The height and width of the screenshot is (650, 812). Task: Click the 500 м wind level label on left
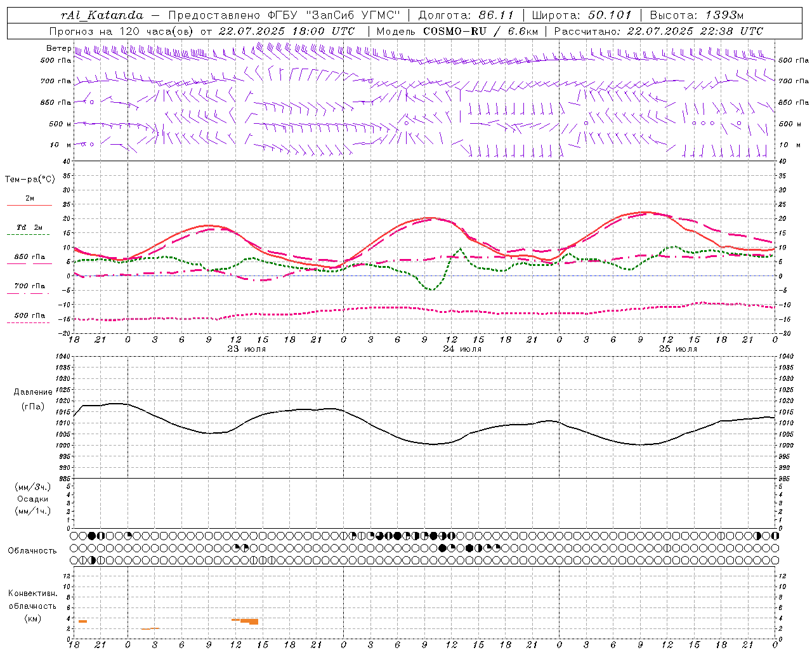pyautogui.click(x=61, y=124)
